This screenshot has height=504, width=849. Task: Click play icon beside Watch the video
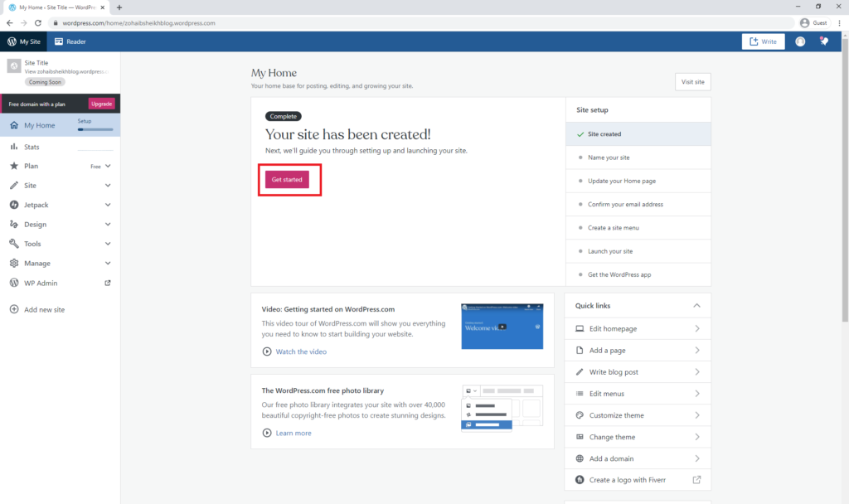tap(267, 351)
